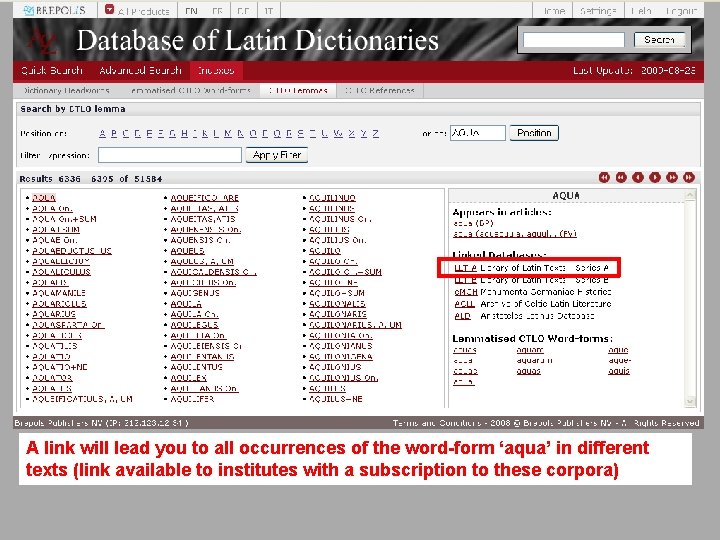Switch to Dictionary Headwords tab

pyautogui.click(x=66, y=90)
